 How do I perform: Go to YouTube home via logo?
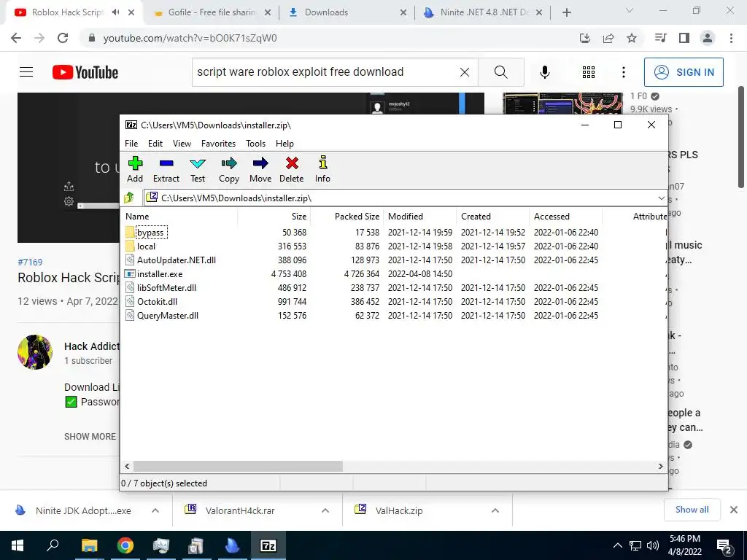(85, 72)
